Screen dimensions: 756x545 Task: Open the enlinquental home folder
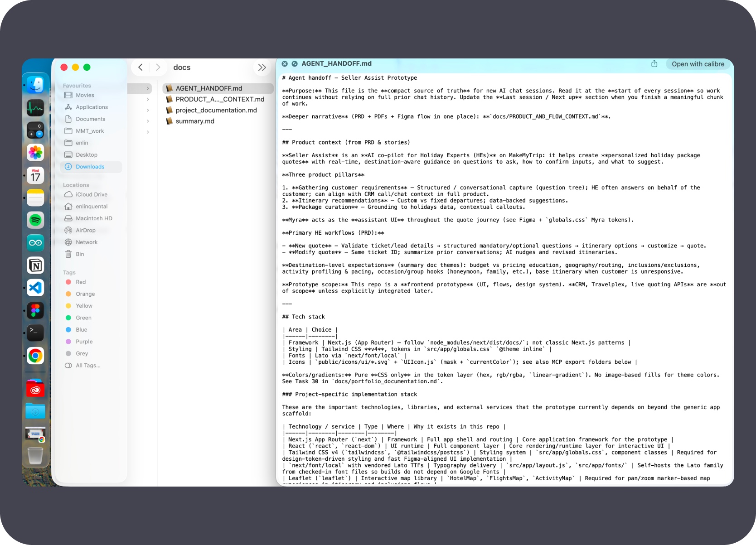click(91, 207)
